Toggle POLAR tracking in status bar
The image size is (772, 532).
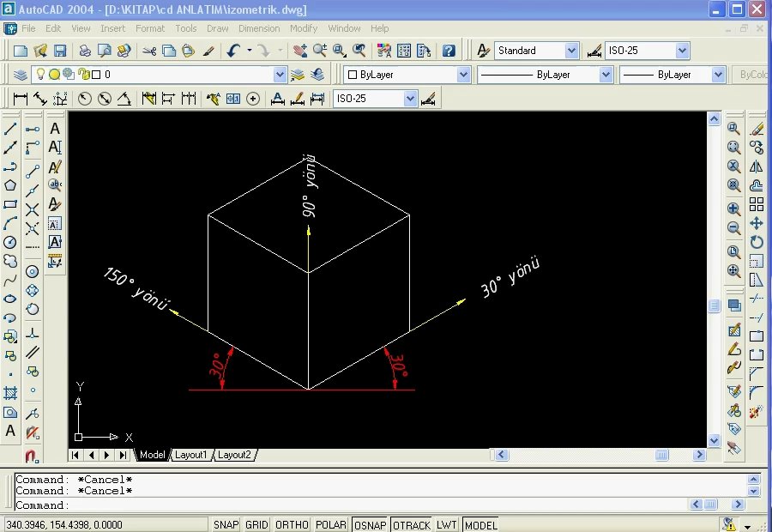click(x=331, y=525)
